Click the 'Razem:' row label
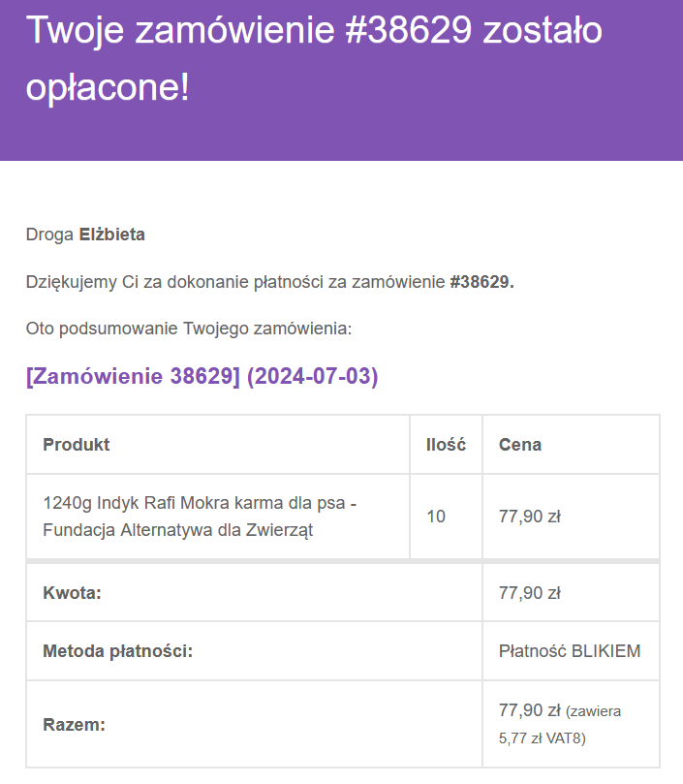 (x=74, y=725)
